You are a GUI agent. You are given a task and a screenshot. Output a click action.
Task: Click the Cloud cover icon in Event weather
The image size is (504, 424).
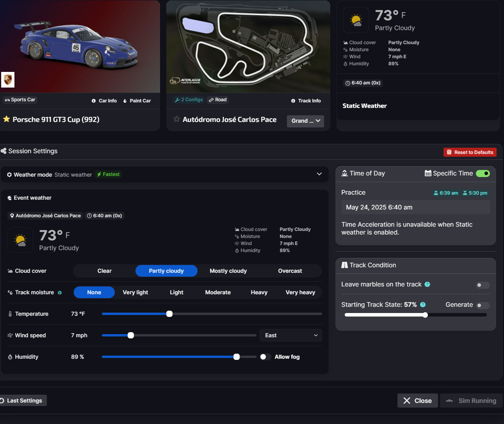click(10, 271)
